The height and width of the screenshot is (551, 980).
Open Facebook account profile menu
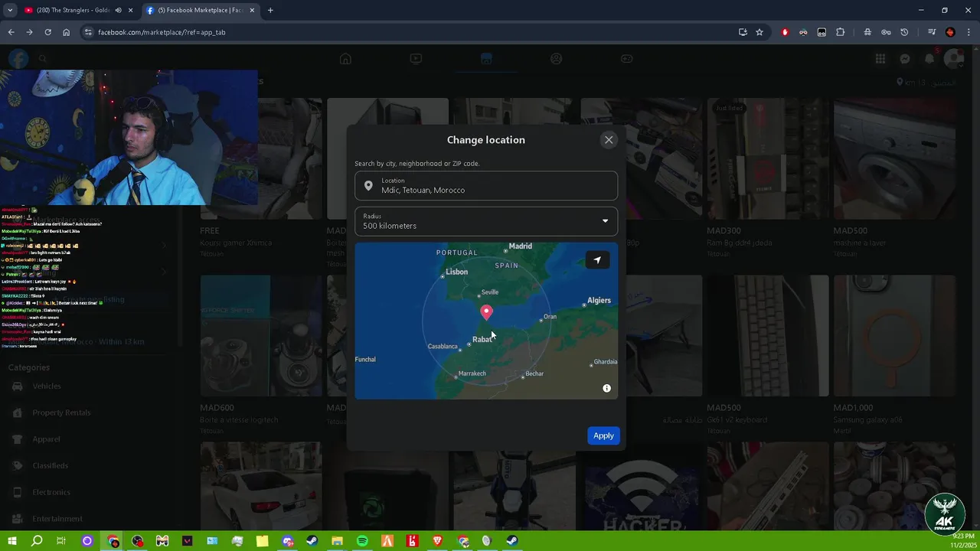tap(953, 59)
